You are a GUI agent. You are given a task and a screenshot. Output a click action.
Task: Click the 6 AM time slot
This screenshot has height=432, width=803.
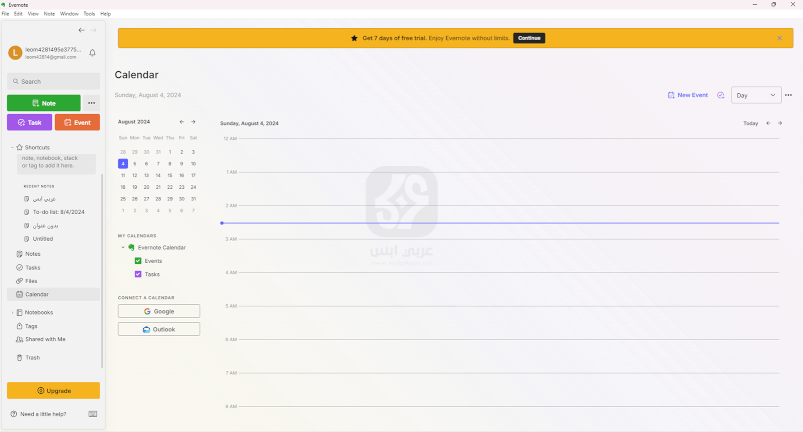point(509,356)
